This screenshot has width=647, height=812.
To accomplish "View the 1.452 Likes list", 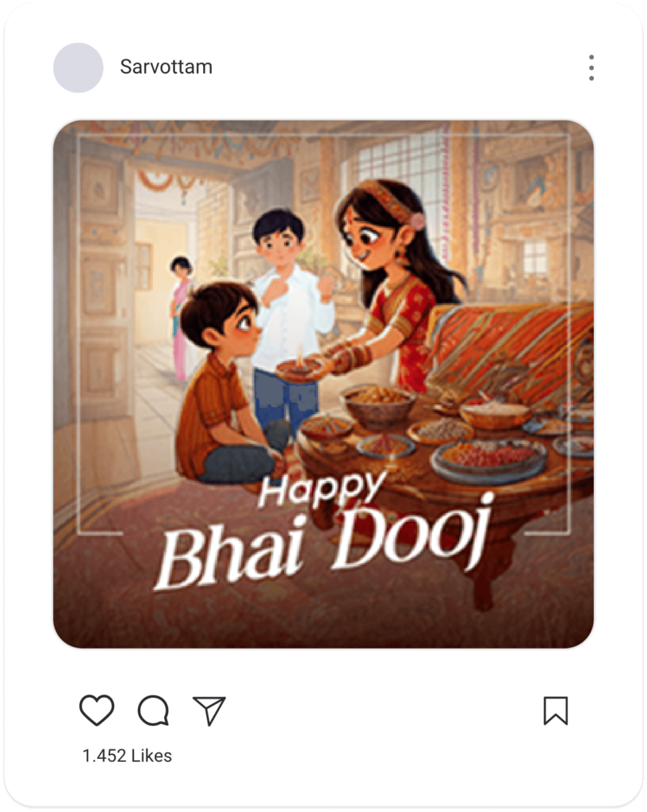I will (x=127, y=756).
